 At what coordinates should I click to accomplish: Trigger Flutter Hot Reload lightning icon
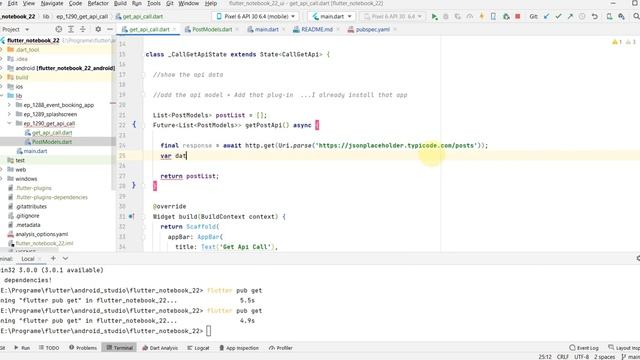482,17
